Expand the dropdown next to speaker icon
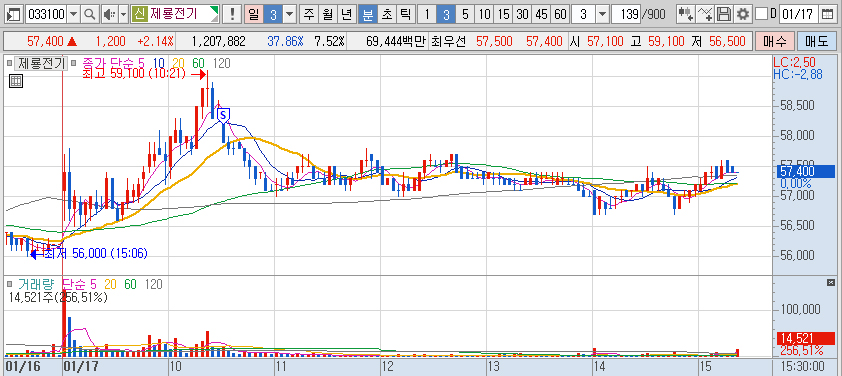The width and height of the screenshot is (842, 376). (x=124, y=15)
